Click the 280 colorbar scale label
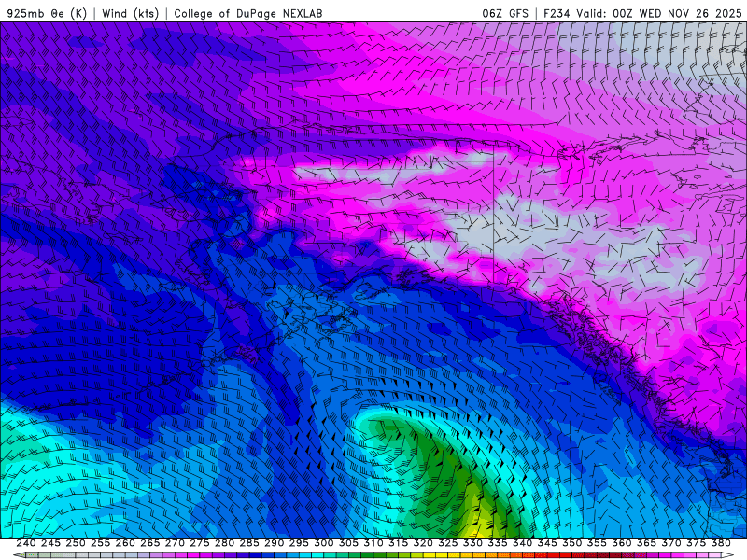The image size is (747, 560). point(224,543)
